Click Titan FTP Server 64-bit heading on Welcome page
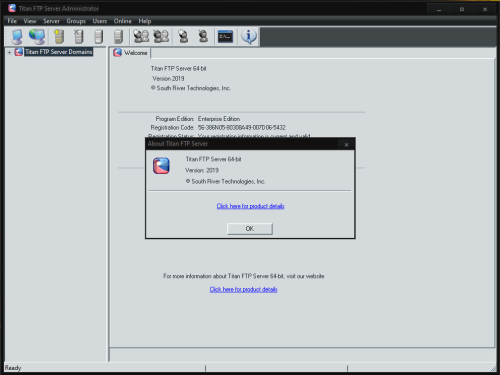Viewport: 500px width, 375px height. pos(179,68)
